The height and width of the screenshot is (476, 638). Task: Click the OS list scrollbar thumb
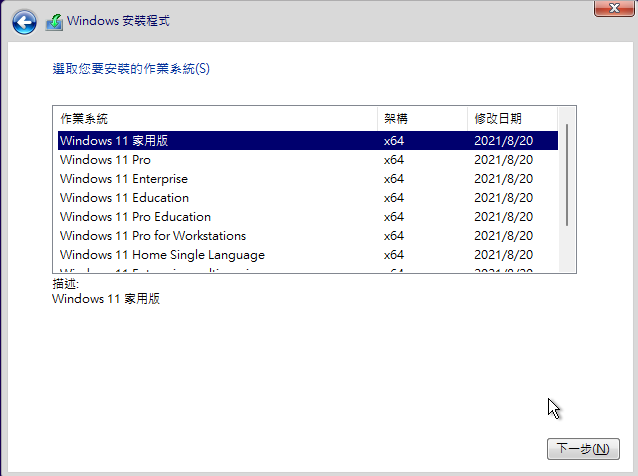tap(567, 175)
